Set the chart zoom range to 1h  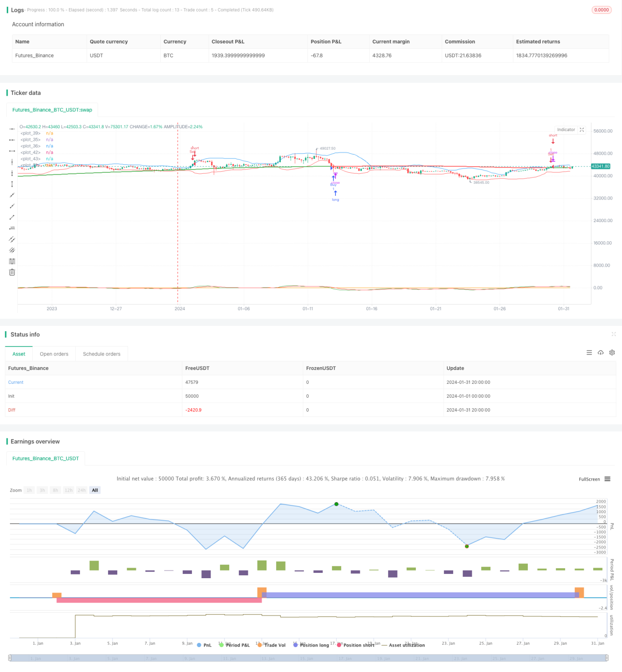point(29,490)
